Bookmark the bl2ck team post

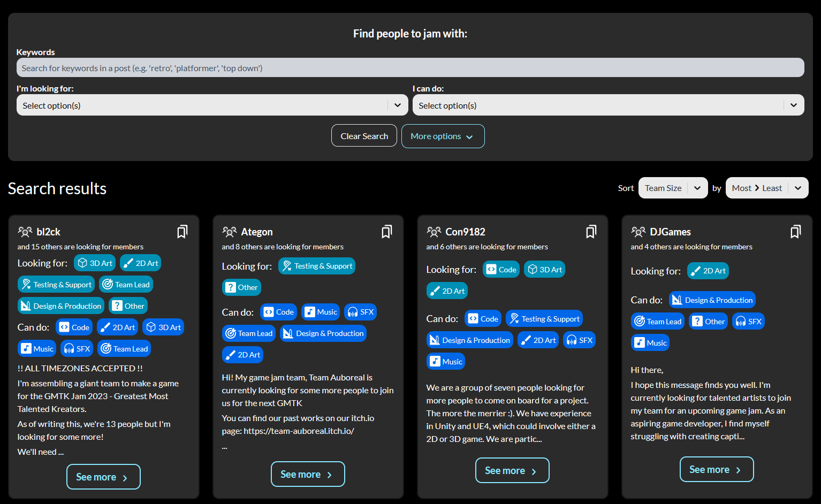182,232
